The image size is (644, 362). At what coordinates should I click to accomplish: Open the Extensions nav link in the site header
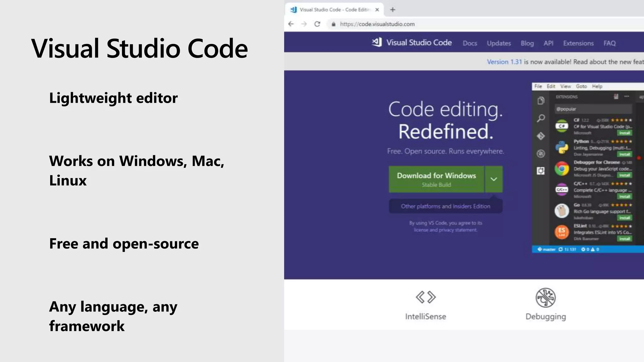coord(578,43)
